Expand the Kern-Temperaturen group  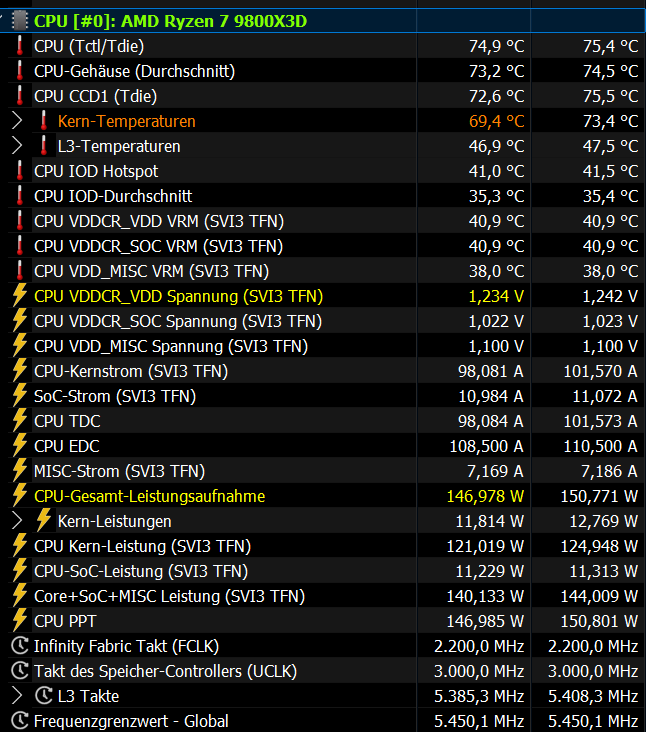[17, 121]
